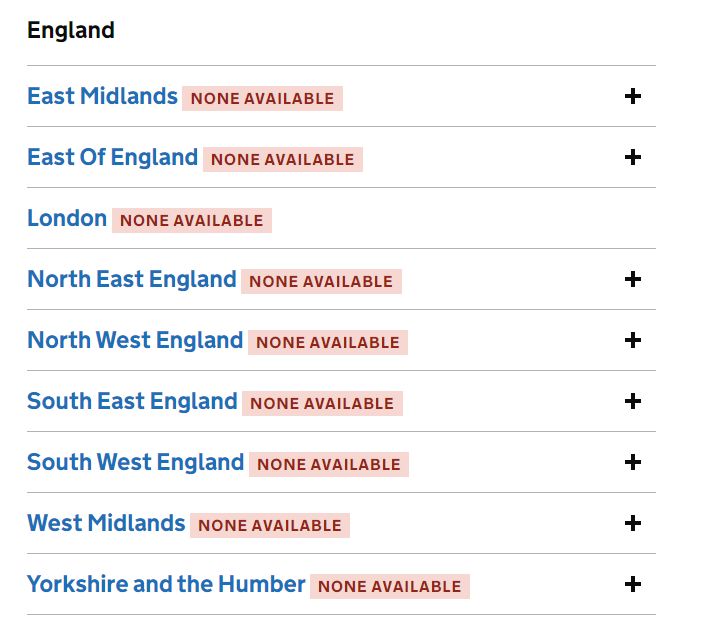Select North West England section title

135,341
